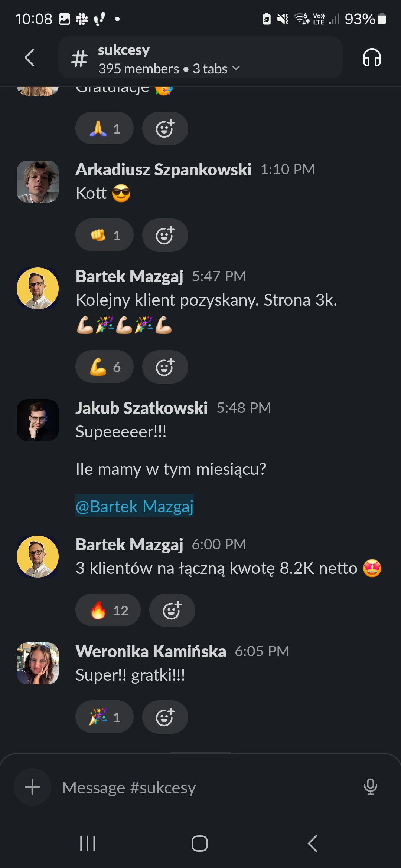Add reaction to the 8.2K netto message
The image size is (401, 868).
click(x=172, y=610)
